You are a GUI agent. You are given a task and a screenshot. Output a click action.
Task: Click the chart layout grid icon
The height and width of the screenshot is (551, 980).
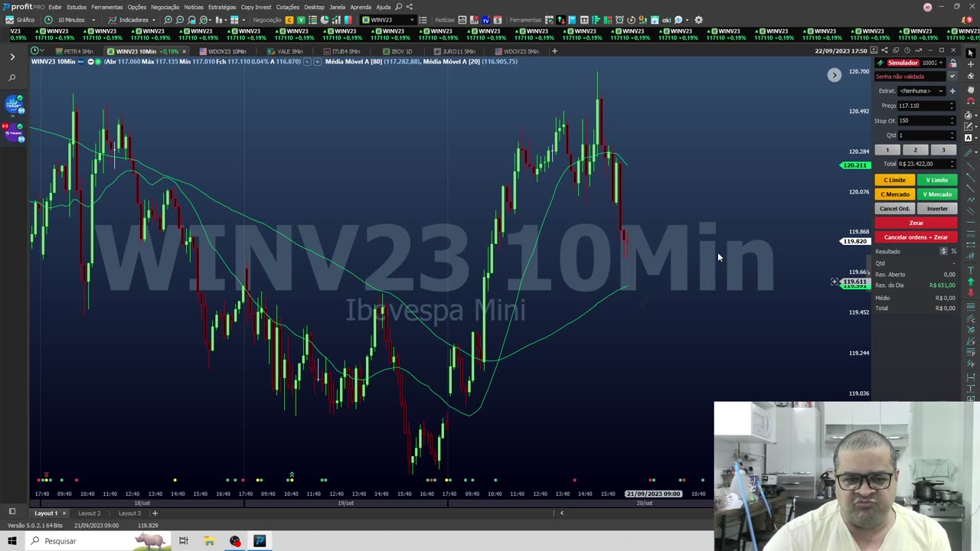click(x=234, y=20)
